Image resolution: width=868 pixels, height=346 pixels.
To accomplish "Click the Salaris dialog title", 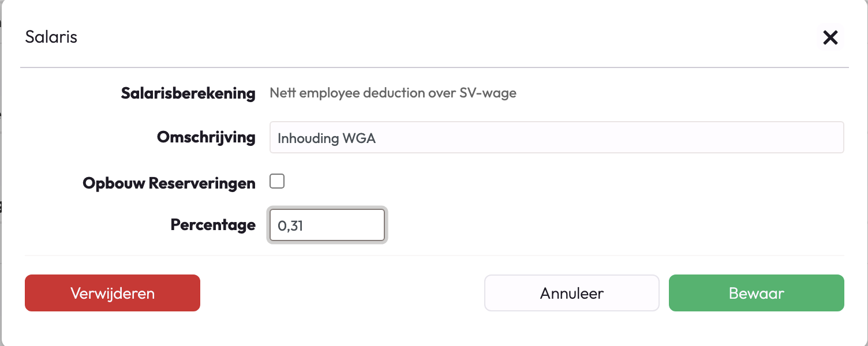I will click(51, 37).
